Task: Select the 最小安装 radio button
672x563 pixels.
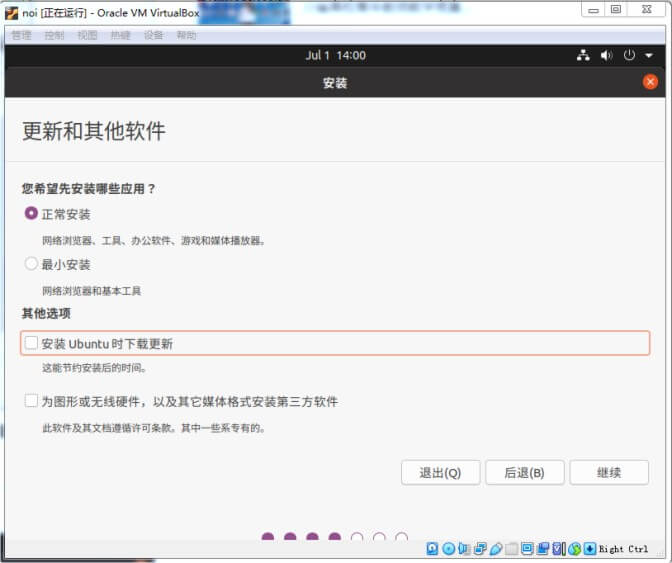Action: point(31,264)
